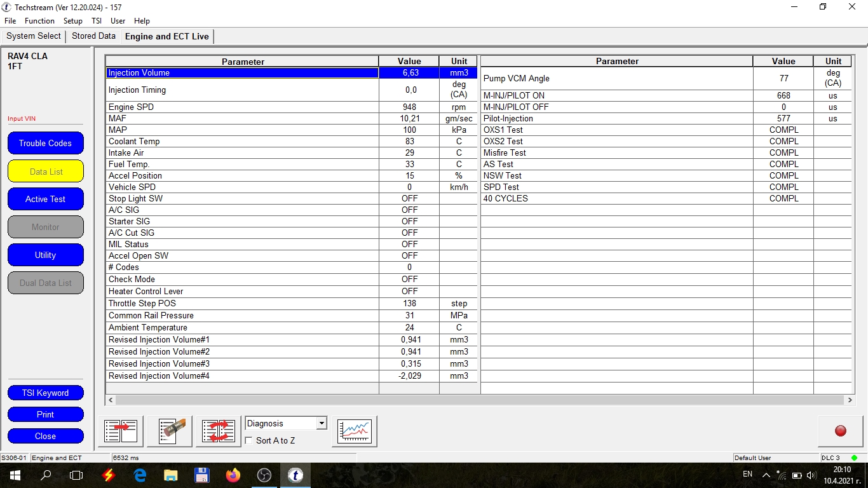Open the Diagnosis dropdown list
Screen dimensions: 868x488
pyautogui.click(x=286, y=423)
